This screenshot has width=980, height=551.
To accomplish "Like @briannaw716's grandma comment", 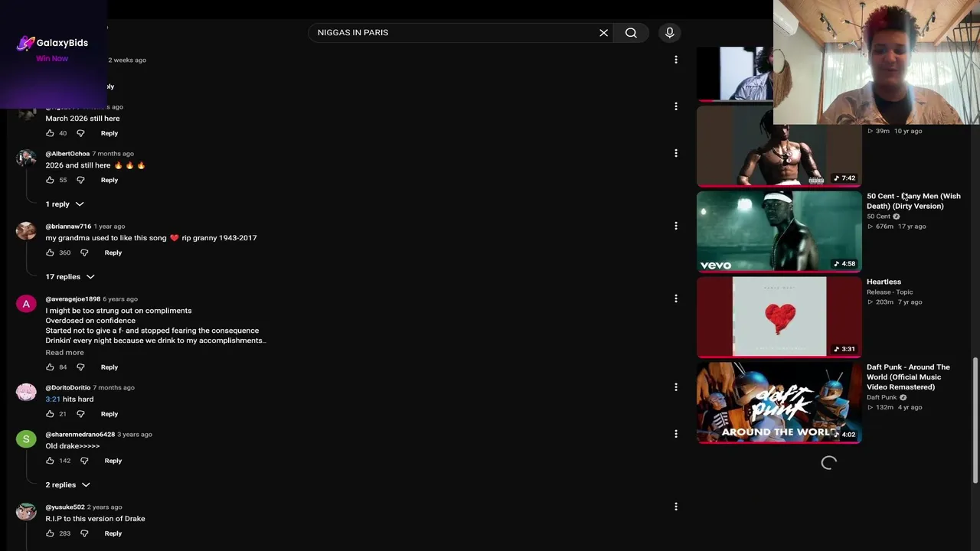I will (x=50, y=253).
